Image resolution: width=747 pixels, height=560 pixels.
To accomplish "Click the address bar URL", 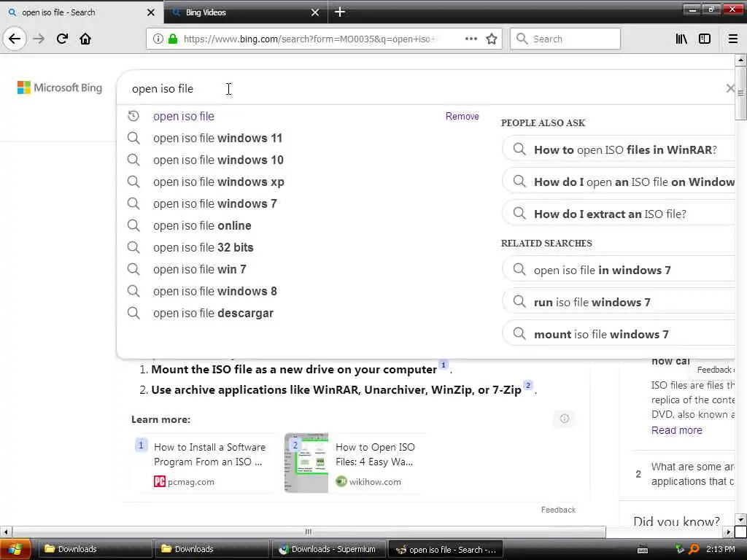I will [x=309, y=39].
